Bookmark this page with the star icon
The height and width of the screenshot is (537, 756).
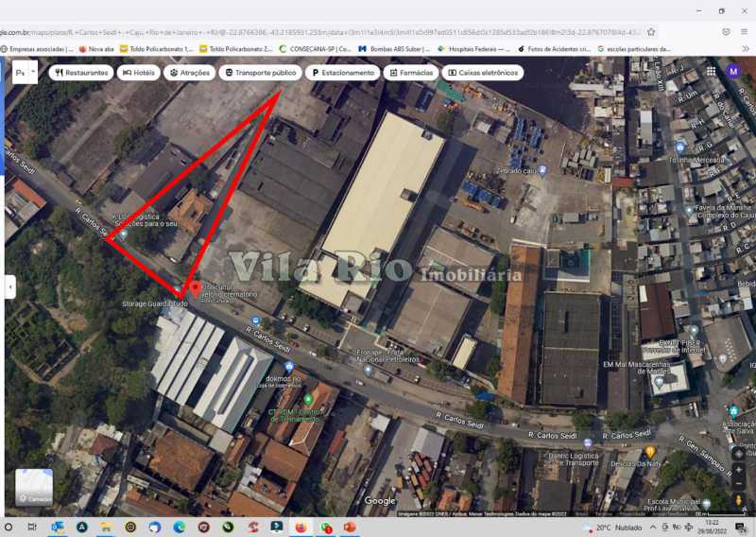pyautogui.click(x=651, y=32)
